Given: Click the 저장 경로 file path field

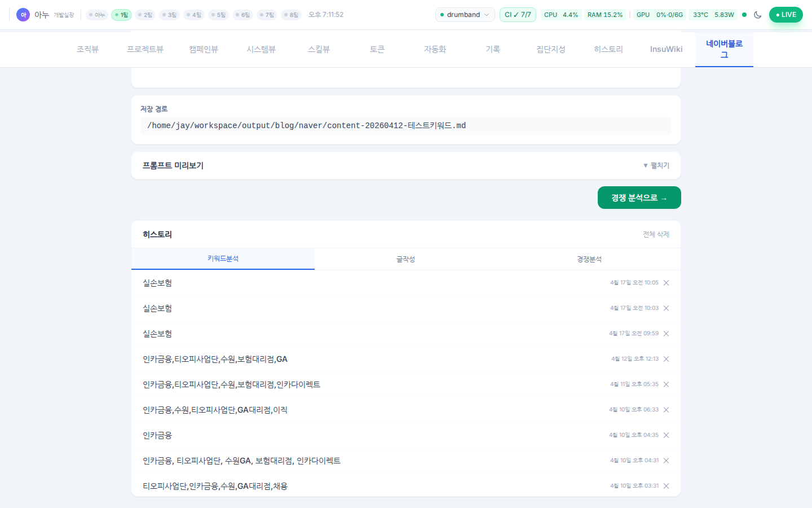Looking at the screenshot, I should [405, 125].
